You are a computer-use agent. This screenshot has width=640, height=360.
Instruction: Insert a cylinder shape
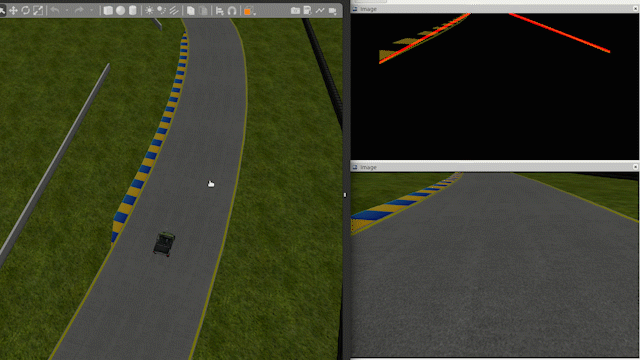pyautogui.click(x=133, y=11)
